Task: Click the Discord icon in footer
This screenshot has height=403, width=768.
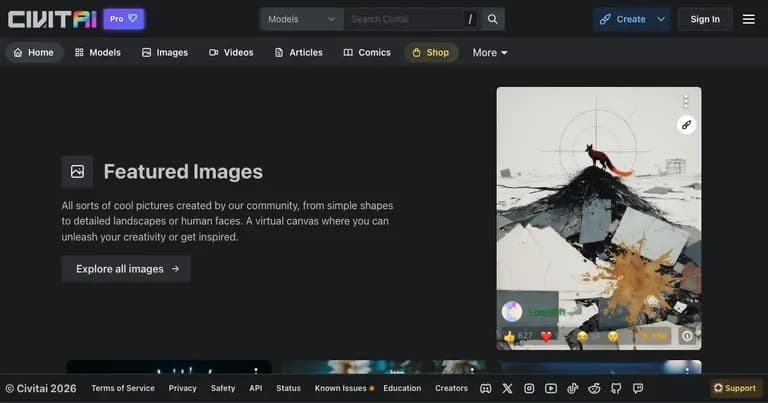Action: click(485, 388)
